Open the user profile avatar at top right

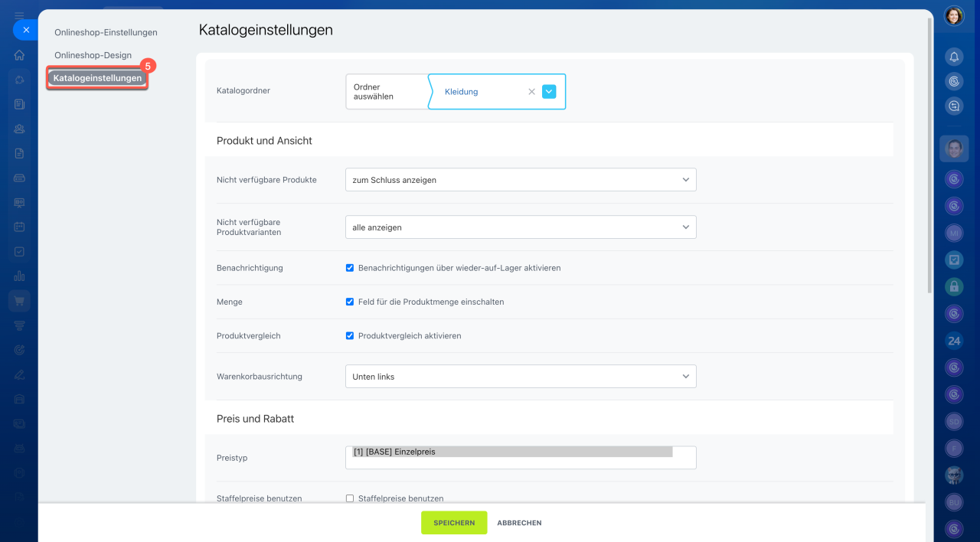954,15
